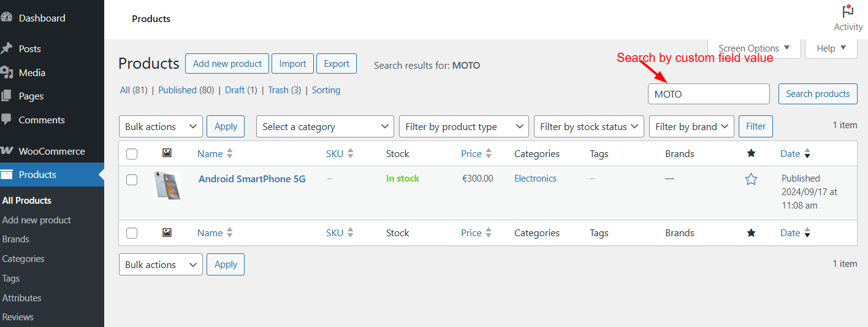Click the Add new product button
Viewport: 868px width, 327px height.
tap(227, 64)
